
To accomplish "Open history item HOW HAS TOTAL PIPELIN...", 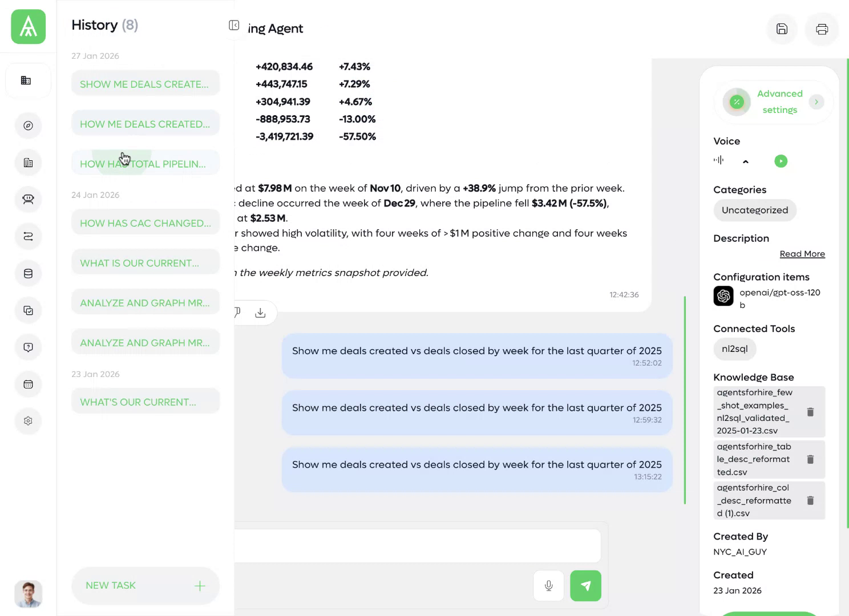I will [145, 164].
